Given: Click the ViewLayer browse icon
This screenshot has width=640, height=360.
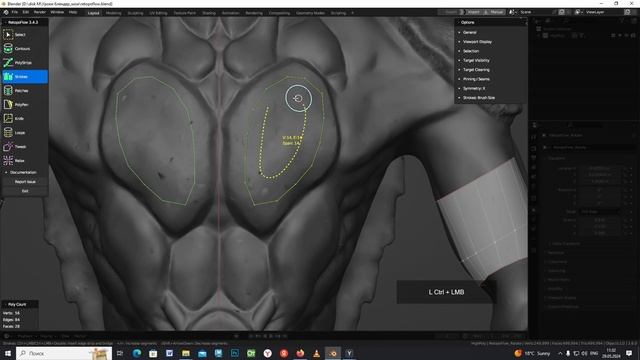Looking at the screenshot, I should point(578,12).
